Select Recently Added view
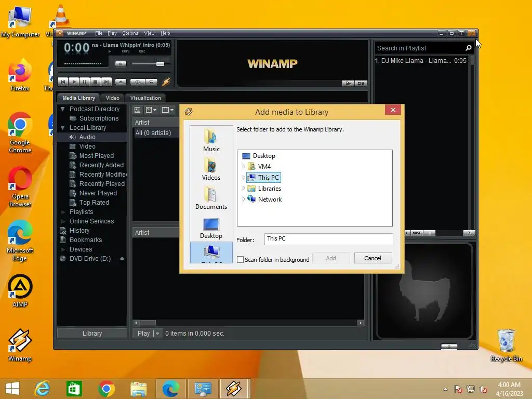This screenshot has width=532, height=399. coord(101,165)
